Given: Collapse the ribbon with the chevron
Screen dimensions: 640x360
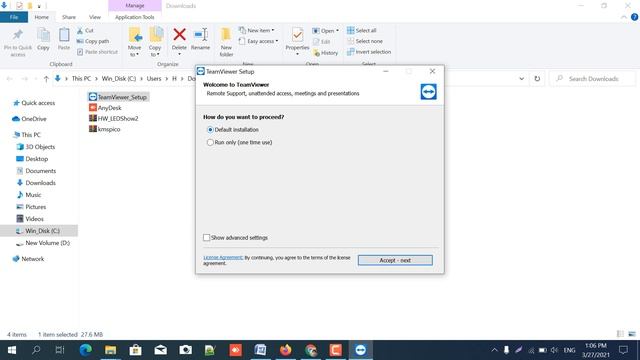Looking at the screenshot, I should 624,17.
